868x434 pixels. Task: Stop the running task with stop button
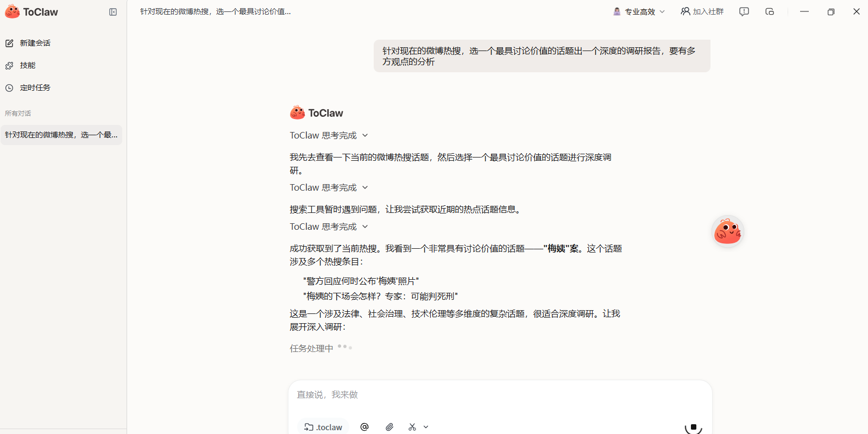693,427
